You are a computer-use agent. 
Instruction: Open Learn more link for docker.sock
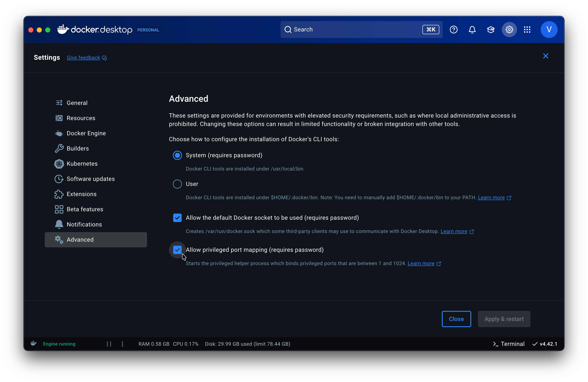[454, 231]
